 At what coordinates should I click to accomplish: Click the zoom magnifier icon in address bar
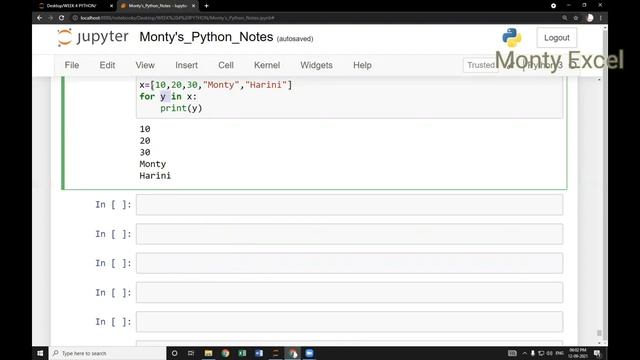click(564, 18)
